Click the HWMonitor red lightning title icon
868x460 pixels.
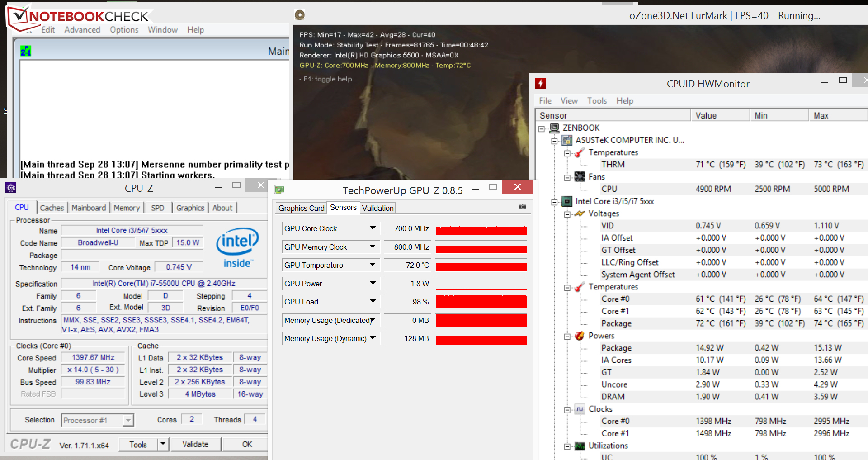(541, 83)
